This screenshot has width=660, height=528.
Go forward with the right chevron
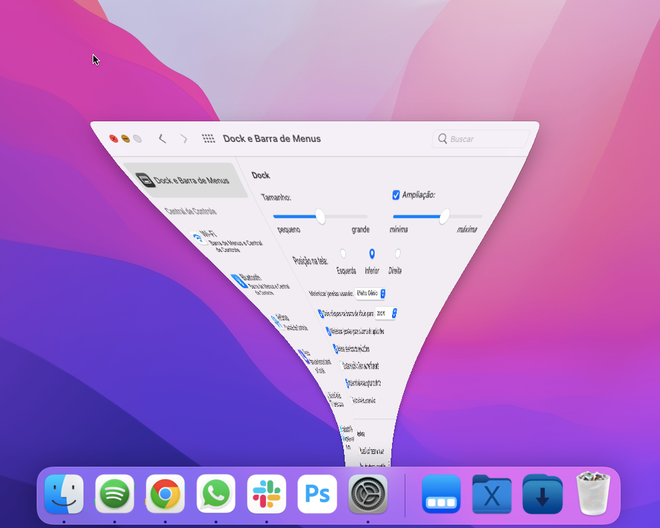184,139
